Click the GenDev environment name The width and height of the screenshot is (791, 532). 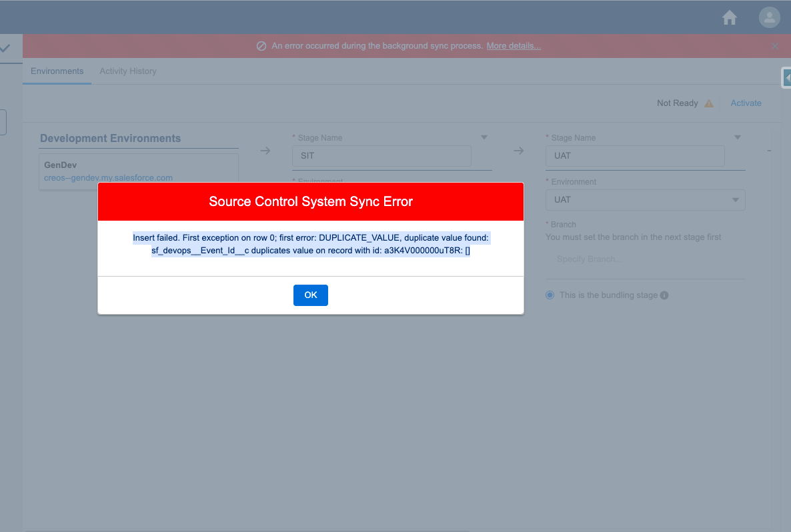tap(61, 165)
